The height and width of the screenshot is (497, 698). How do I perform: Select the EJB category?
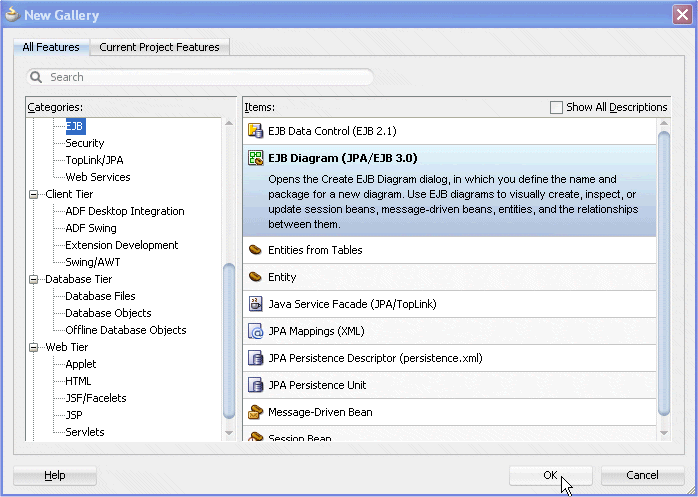click(x=75, y=126)
